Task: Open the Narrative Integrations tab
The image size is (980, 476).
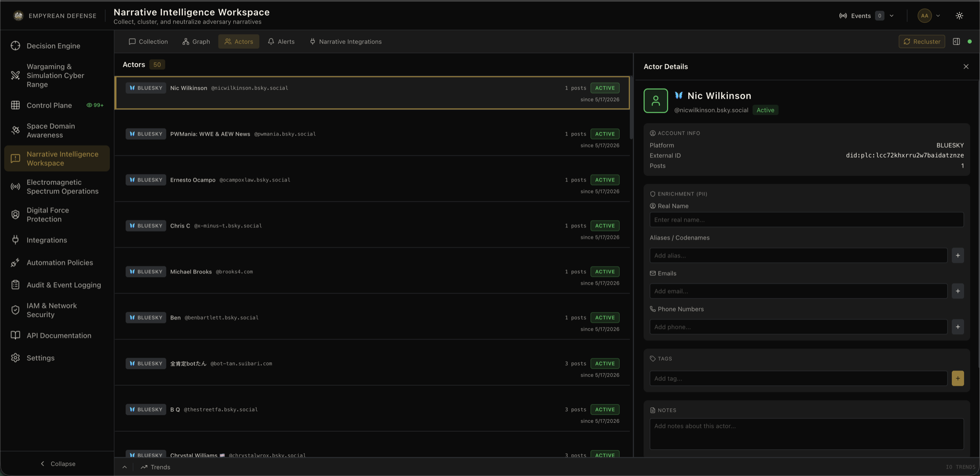Action: click(345, 42)
